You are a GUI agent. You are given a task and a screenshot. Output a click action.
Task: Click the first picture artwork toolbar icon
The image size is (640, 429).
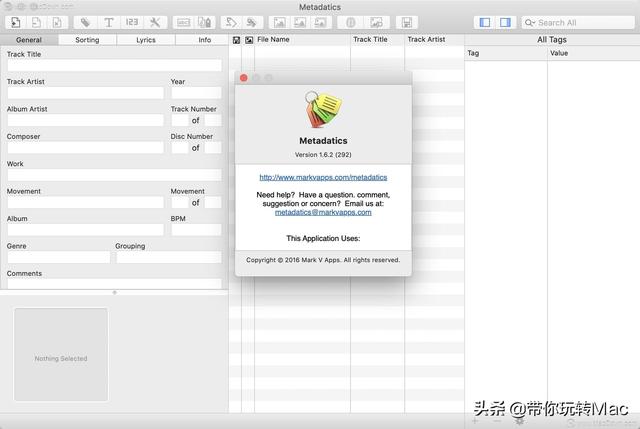[279, 22]
